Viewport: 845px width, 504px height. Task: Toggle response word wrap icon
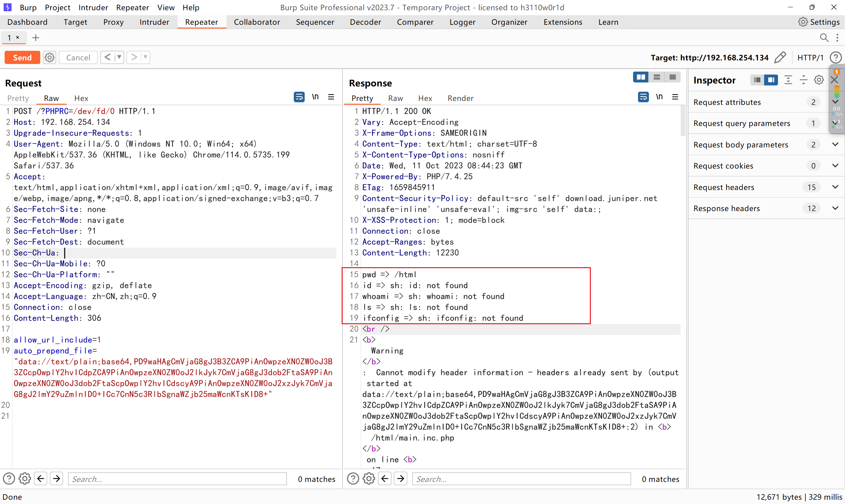tap(643, 97)
